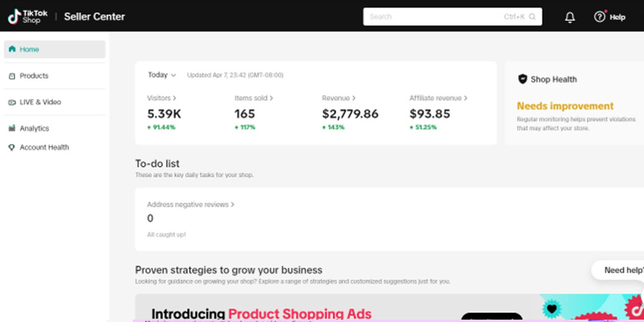The width and height of the screenshot is (644, 322).
Task: Click the Help question mark icon
Action: [599, 17]
